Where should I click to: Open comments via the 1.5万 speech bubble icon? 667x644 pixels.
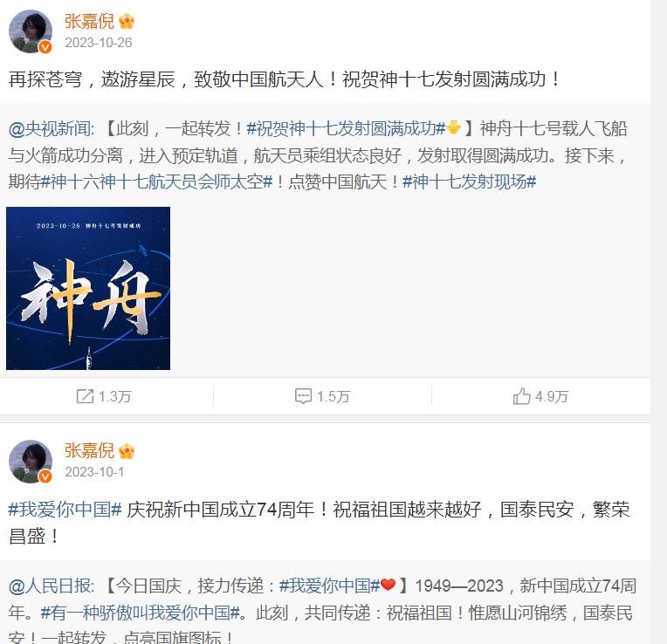click(303, 396)
